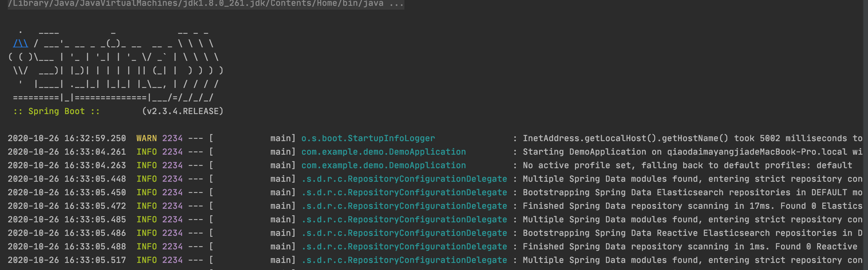The width and height of the screenshot is (868, 270).
Task: Click timestamp 2020-10-26 16:32:59.250
Action: (x=67, y=138)
